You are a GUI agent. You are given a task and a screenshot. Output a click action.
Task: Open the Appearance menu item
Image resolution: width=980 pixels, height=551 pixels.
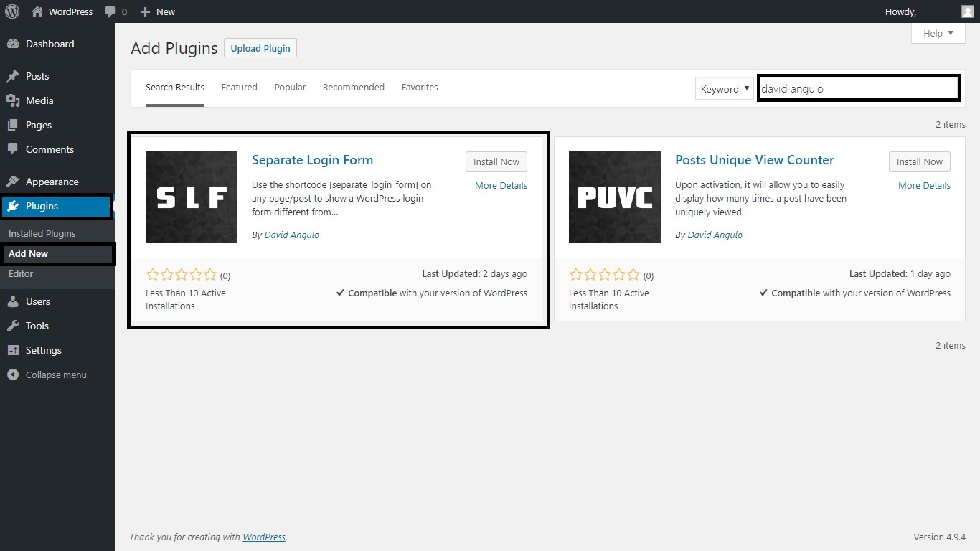click(x=57, y=182)
